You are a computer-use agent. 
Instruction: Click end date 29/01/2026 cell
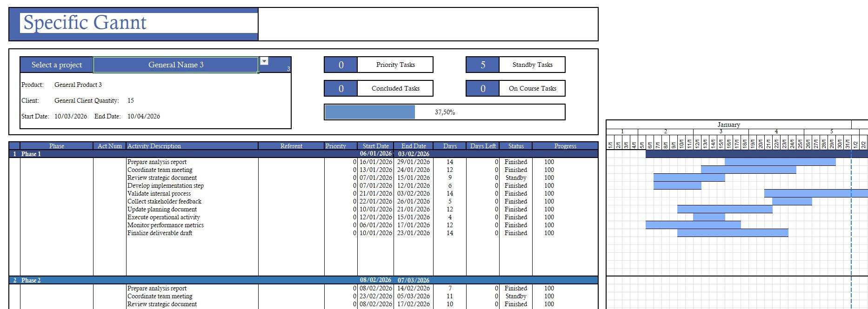click(x=414, y=162)
